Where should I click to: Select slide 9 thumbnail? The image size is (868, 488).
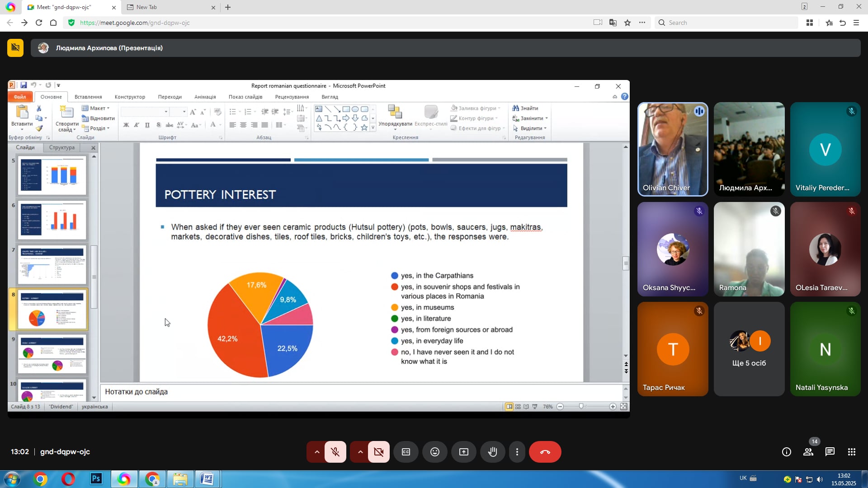pos(52,354)
